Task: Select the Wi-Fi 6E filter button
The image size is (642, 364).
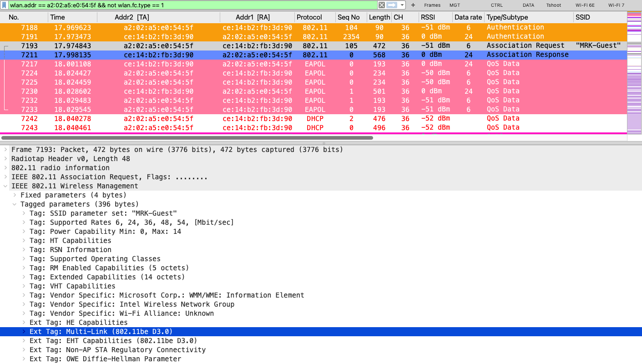Action: 585,5
